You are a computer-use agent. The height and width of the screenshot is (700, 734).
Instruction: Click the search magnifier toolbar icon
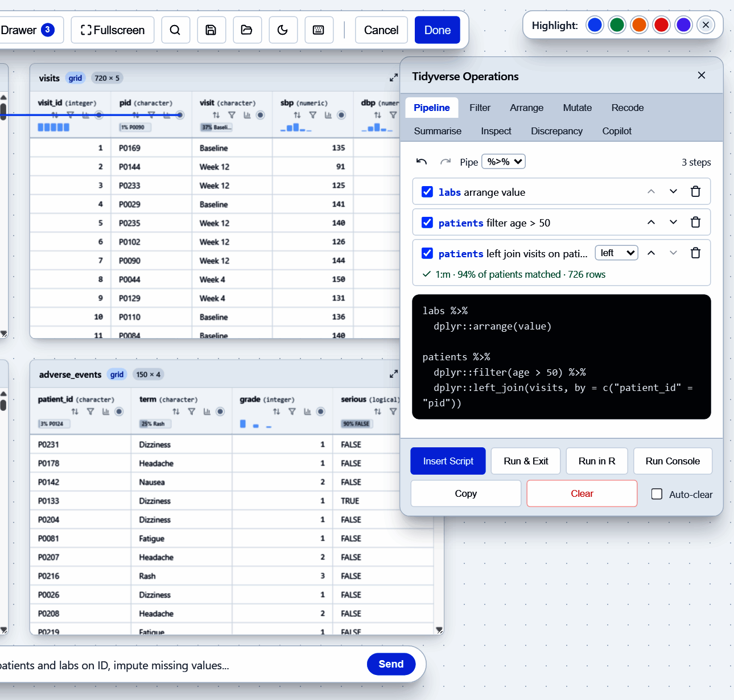pyautogui.click(x=175, y=30)
